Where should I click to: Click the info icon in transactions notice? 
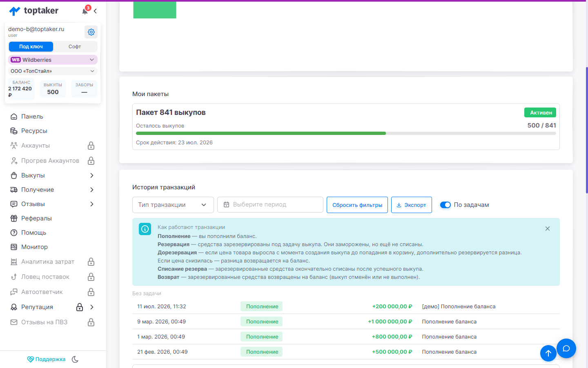tap(145, 229)
